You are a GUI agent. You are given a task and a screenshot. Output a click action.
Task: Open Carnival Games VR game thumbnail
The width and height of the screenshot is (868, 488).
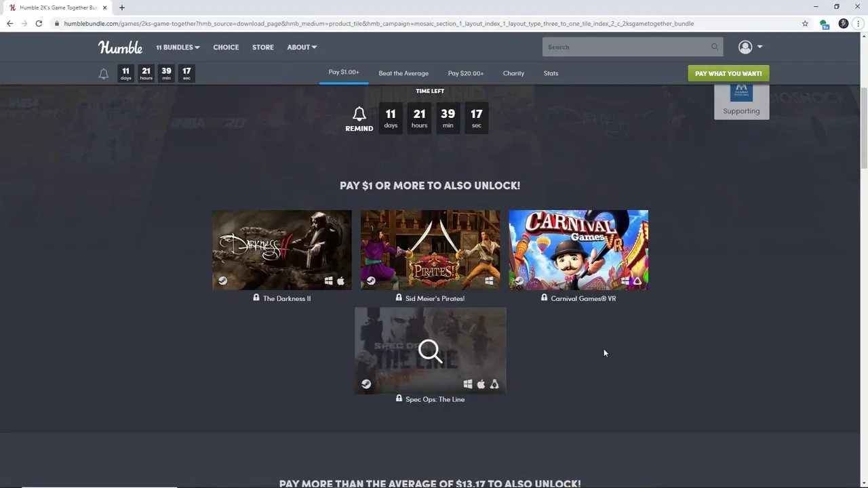coord(578,250)
